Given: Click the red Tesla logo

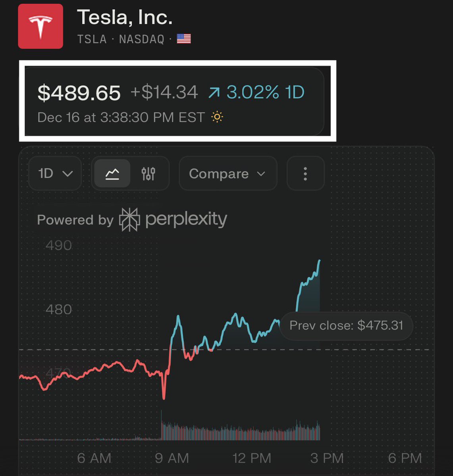Looking at the screenshot, I should pyautogui.click(x=40, y=27).
